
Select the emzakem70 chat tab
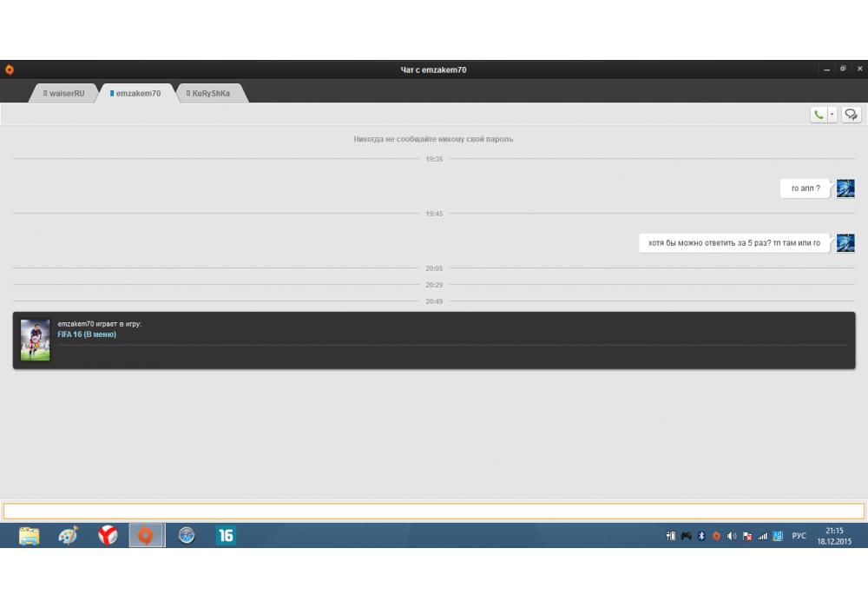pyautogui.click(x=135, y=94)
